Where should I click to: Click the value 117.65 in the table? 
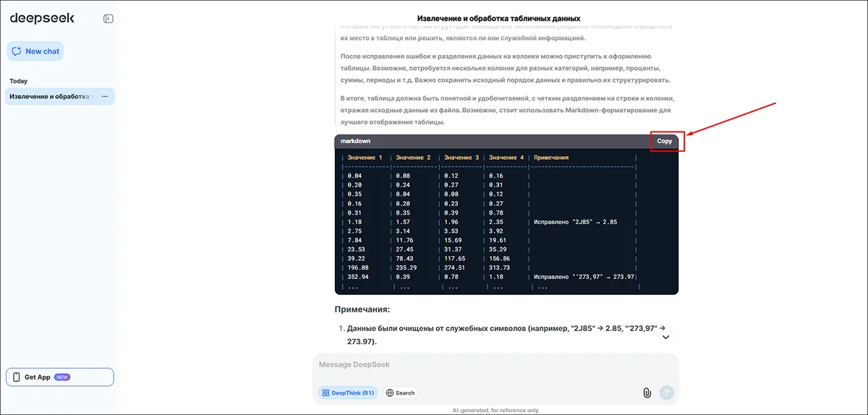click(456, 258)
